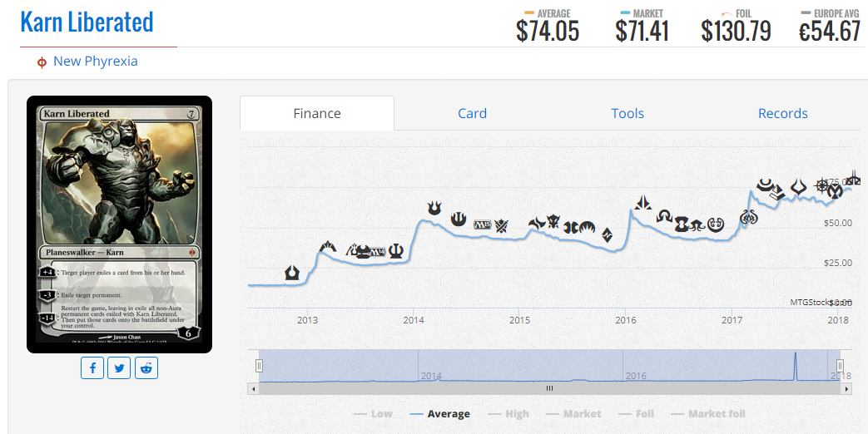Click set icon above early 2014 price peak

click(x=434, y=209)
